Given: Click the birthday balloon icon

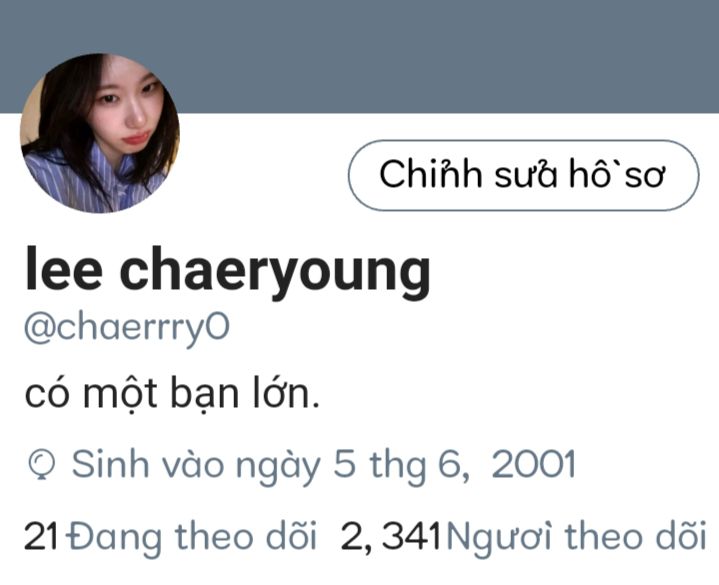Looking at the screenshot, I should coord(41,466).
